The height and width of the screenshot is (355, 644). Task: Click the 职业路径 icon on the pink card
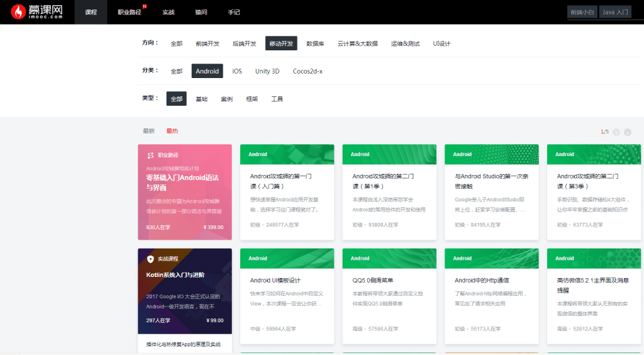pos(150,155)
